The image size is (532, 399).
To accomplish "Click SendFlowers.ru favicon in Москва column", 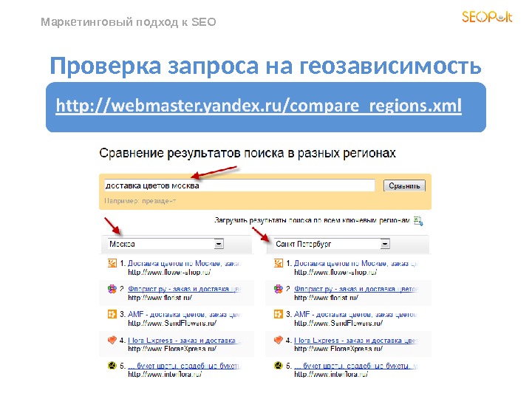I will click(112, 314).
